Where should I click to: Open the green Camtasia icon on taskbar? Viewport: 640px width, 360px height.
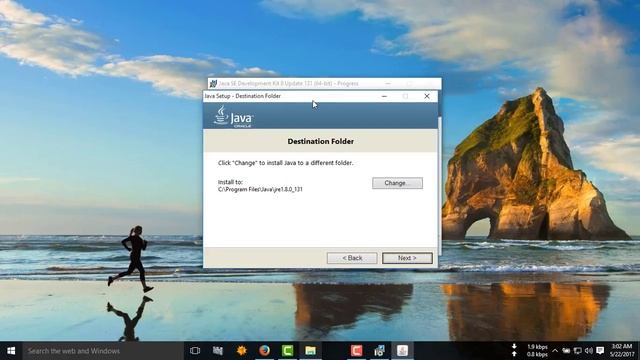click(287, 351)
